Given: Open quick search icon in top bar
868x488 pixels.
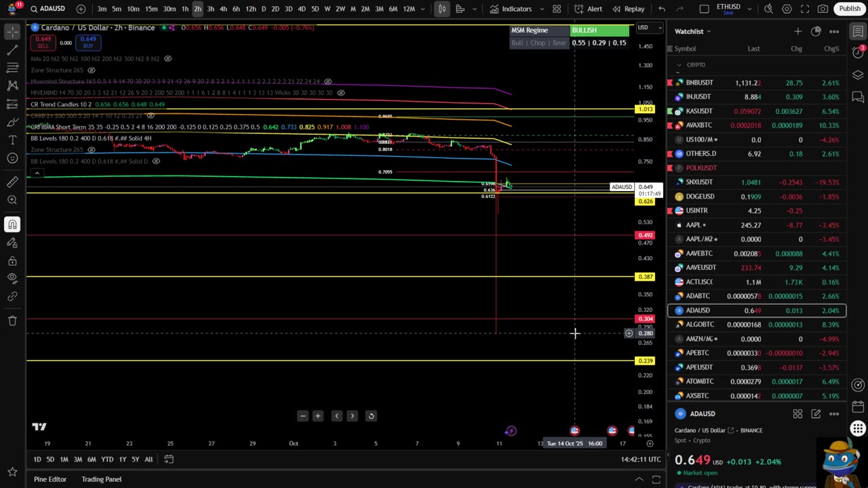Looking at the screenshot, I should tap(768, 9).
